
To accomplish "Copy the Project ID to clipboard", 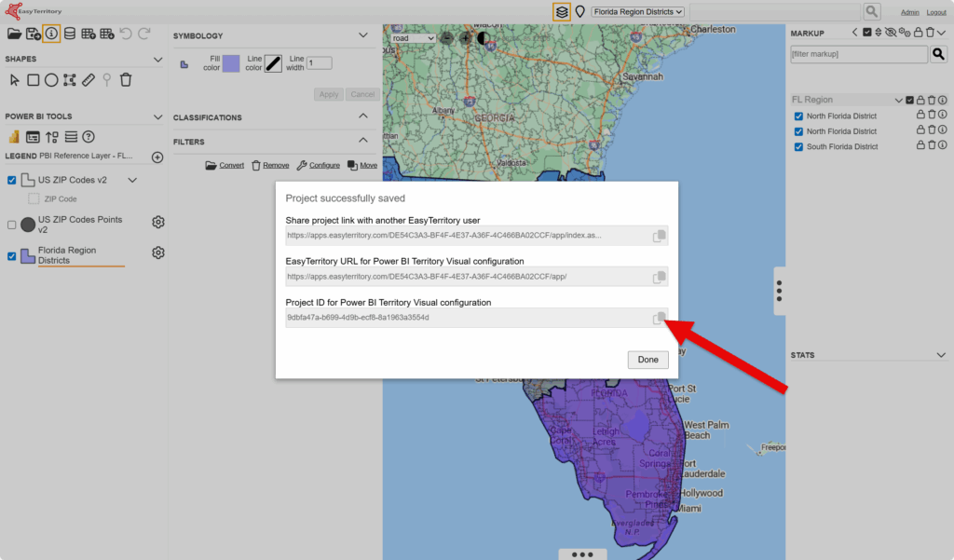I will coord(659,318).
